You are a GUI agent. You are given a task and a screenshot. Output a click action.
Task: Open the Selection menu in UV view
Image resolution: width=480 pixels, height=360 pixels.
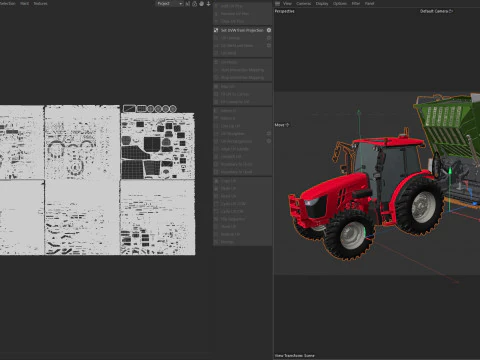7,4
